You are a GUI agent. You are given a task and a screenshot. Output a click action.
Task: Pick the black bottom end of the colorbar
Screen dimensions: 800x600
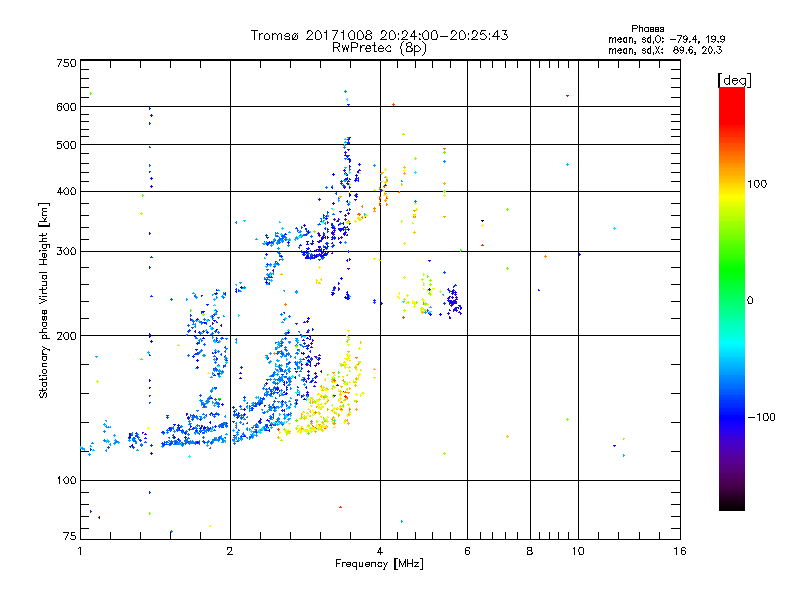pyautogui.click(x=732, y=503)
